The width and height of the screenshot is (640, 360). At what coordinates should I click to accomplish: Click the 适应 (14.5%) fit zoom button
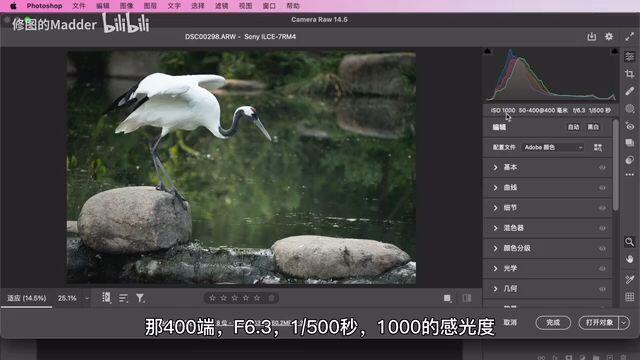[27, 298]
